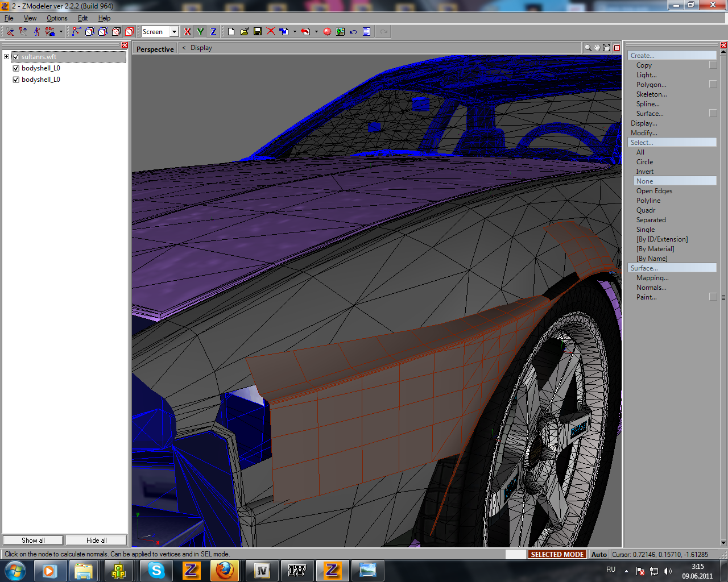Open the View menu
This screenshot has width=728, height=582.
[x=30, y=18]
